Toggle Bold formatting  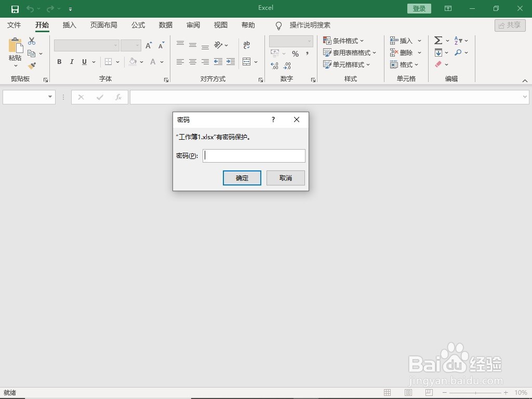(59, 62)
